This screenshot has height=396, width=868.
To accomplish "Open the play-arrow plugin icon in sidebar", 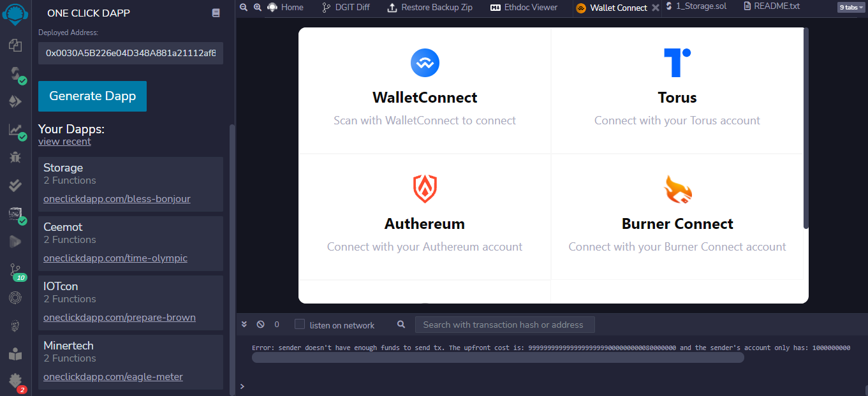I will 15,242.
